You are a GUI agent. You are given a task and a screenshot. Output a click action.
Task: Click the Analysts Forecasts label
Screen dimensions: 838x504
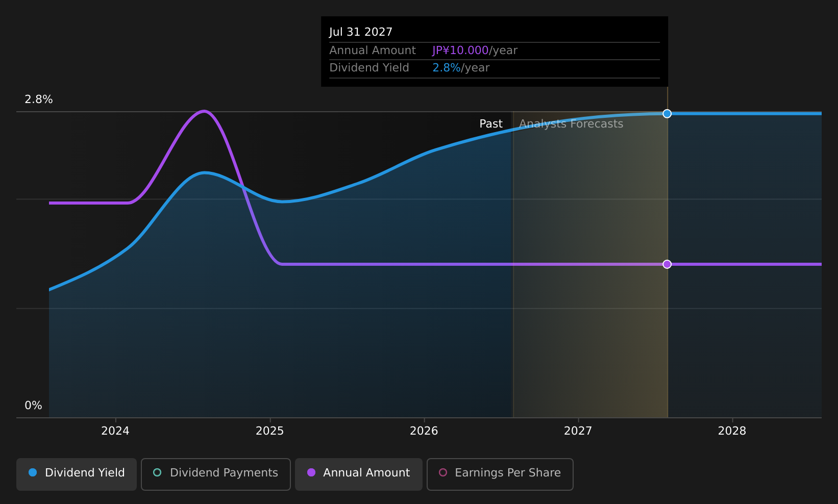click(x=571, y=124)
